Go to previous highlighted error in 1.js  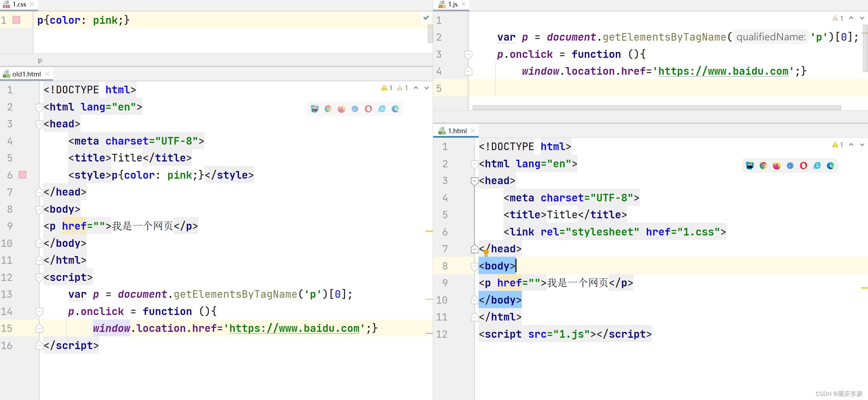tap(851, 18)
